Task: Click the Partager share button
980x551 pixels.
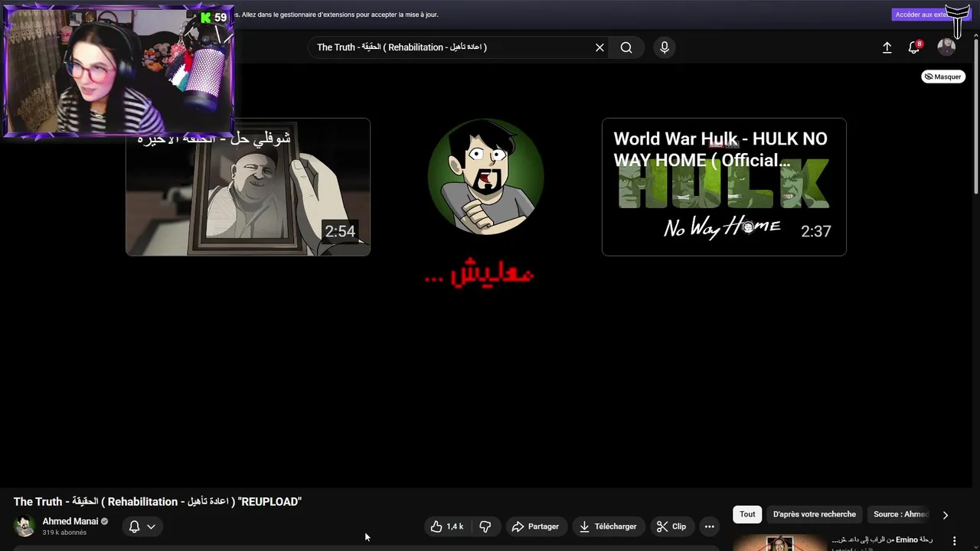Action: tap(536, 527)
